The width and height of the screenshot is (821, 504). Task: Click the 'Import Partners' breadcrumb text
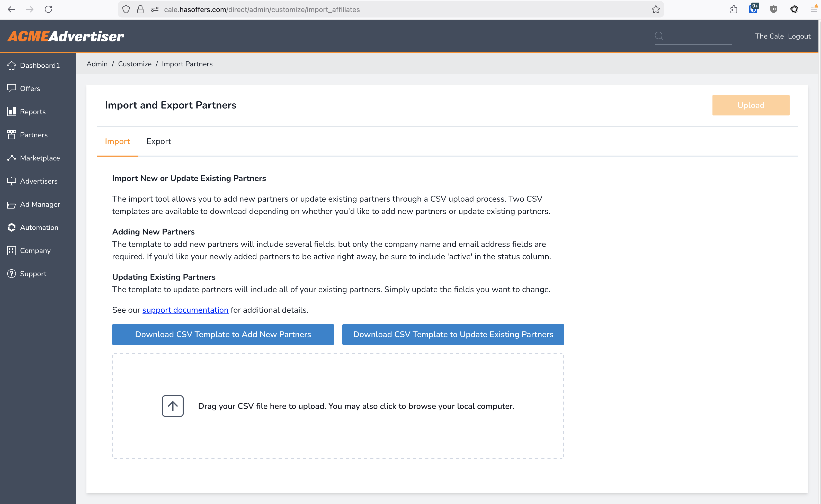pos(187,64)
